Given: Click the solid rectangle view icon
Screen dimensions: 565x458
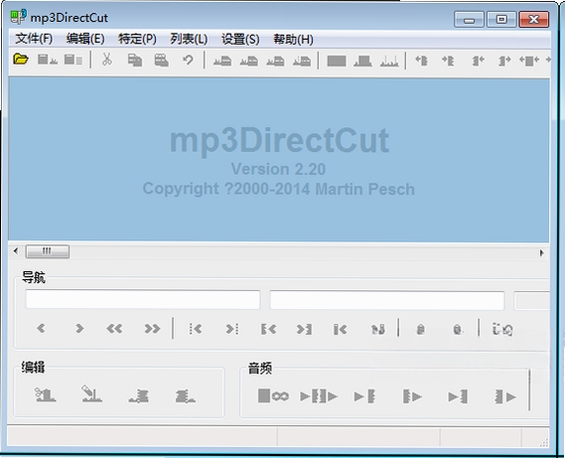Looking at the screenshot, I should [337, 61].
